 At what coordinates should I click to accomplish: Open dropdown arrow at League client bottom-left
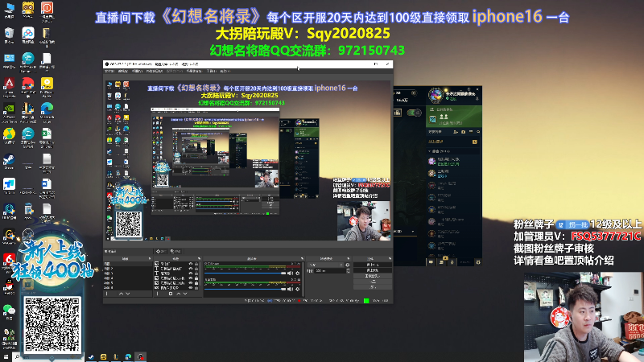click(413, 232)
